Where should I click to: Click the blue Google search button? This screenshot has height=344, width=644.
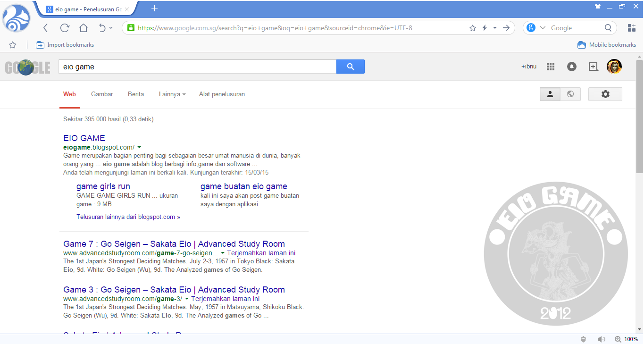(x=351, y=67)
